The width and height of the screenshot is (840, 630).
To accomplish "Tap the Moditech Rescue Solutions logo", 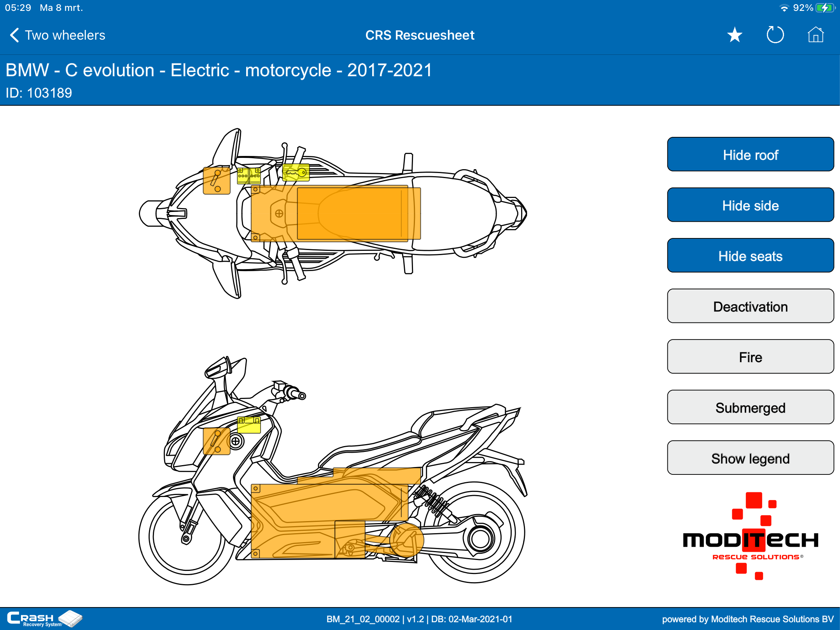I will coord(751,537).
